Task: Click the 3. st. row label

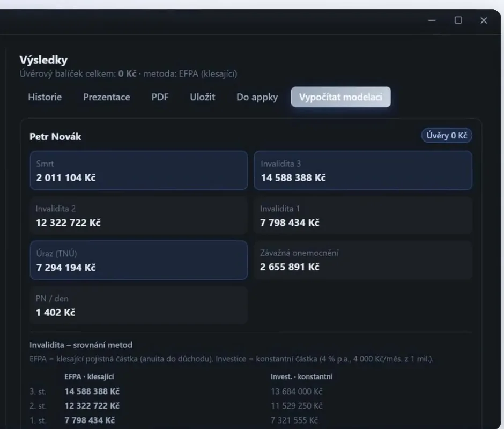Action: pos(38,391)
